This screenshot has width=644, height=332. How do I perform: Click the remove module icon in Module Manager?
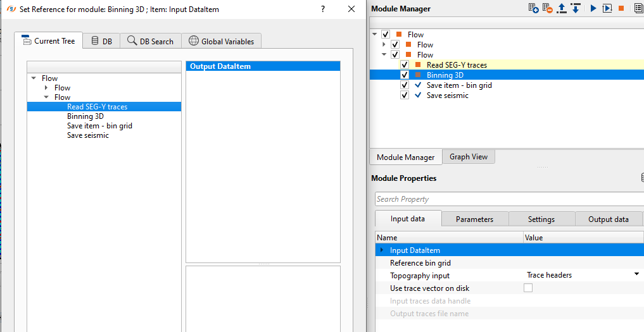click(x=547, y=8)
